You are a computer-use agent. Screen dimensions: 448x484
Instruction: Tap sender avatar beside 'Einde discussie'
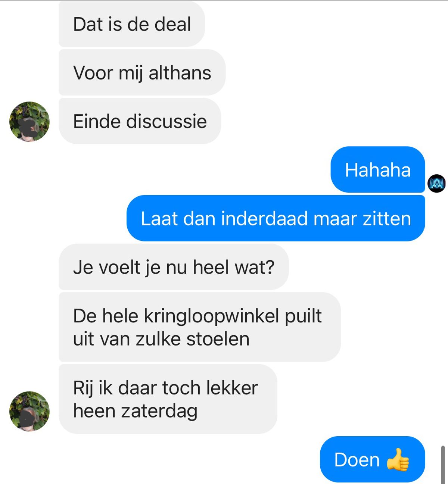point(29,122)
